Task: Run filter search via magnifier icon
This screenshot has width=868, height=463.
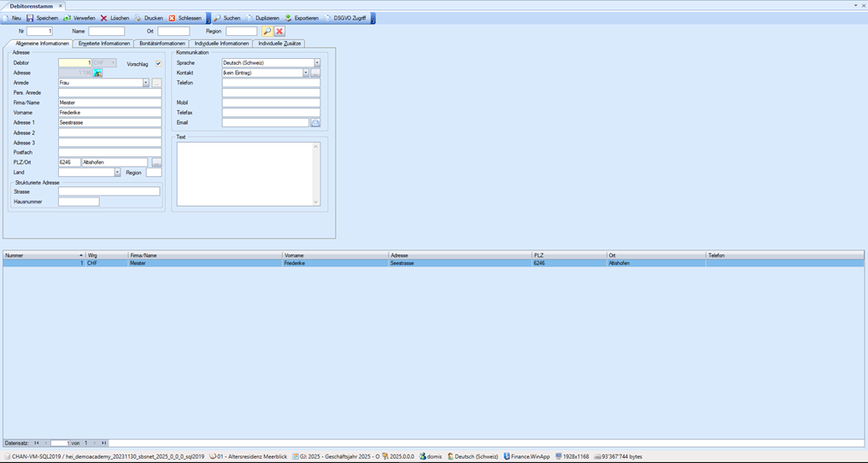Action: (x=267, y=32)
